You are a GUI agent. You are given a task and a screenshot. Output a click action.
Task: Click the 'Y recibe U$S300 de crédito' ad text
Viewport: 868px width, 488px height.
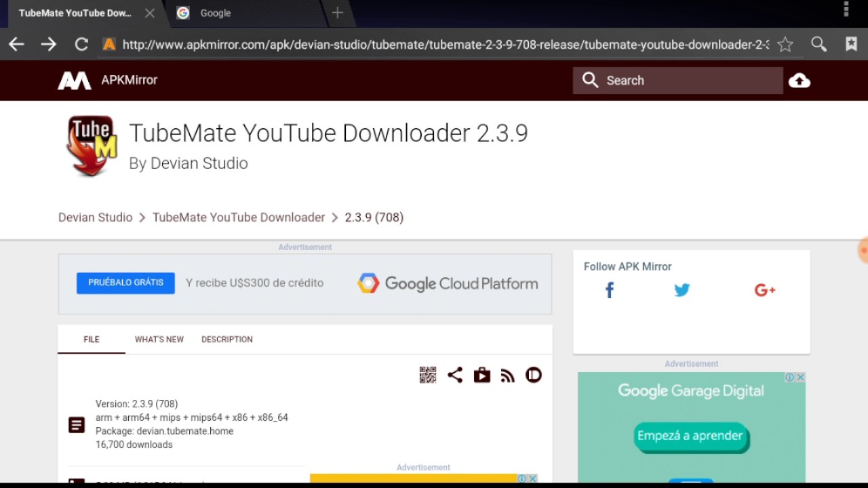[255, 283]
